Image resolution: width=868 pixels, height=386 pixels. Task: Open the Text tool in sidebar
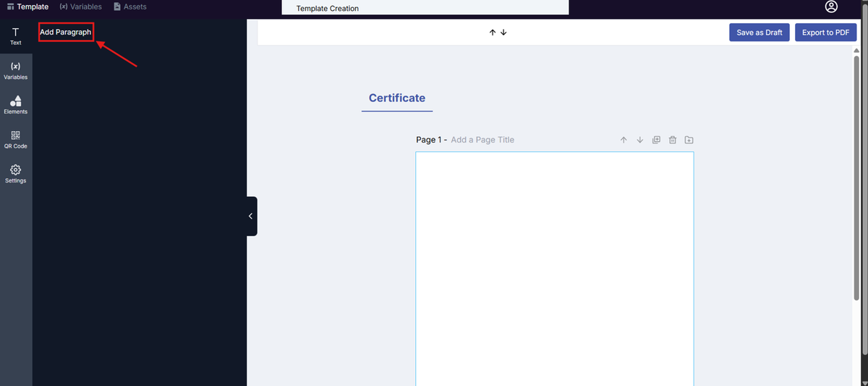pos(15,36)
